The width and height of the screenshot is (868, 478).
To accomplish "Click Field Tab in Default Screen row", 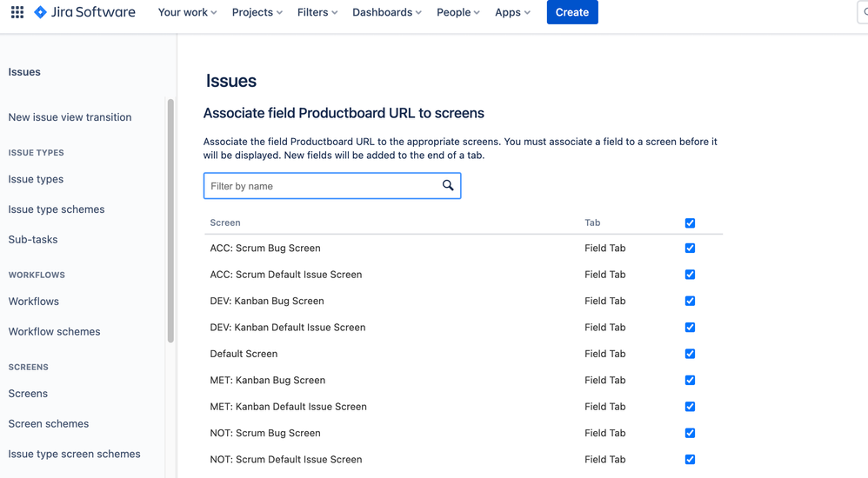I will 605,354.
